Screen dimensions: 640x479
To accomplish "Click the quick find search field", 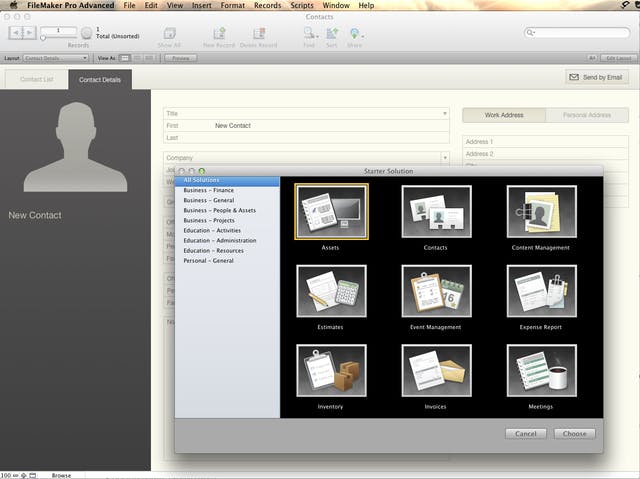I will click(577, 33).
